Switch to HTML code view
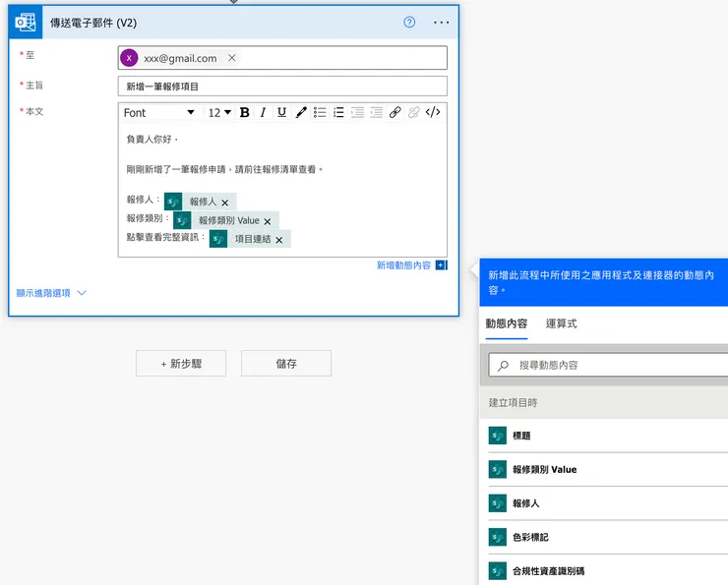 coord(433,112)
